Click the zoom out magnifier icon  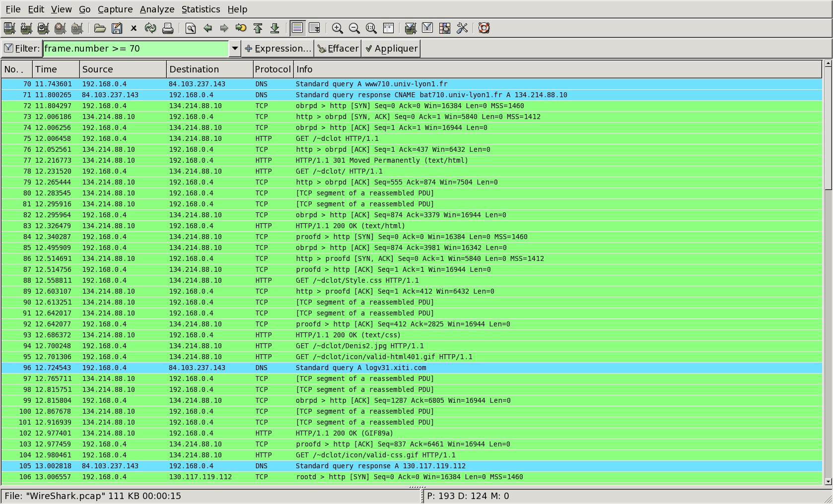[354, 28]
